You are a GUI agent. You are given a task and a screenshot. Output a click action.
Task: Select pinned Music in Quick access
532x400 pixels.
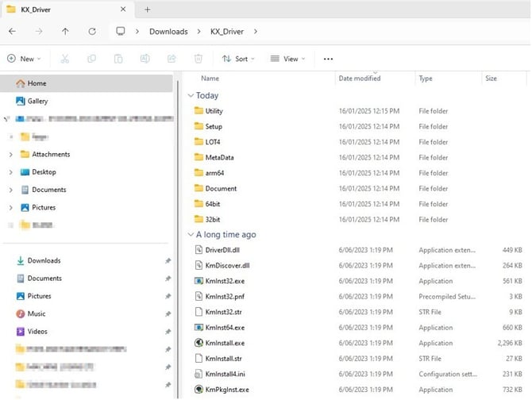click(x=37, y=313)
